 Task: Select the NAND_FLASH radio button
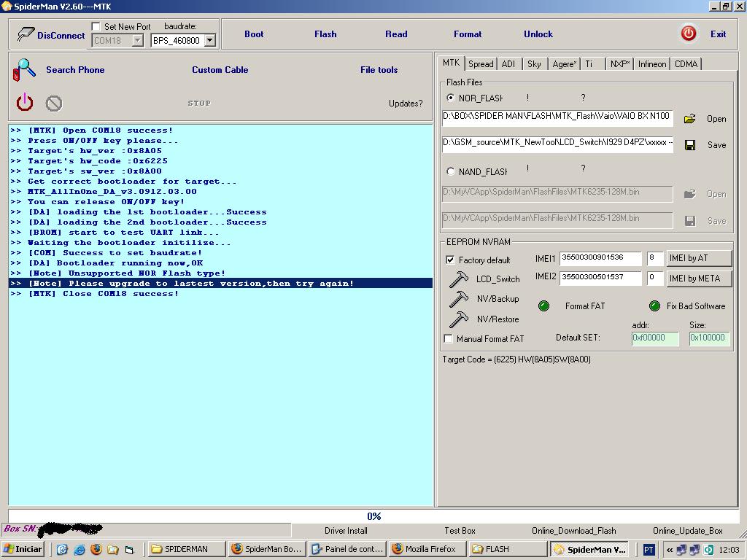450,171
